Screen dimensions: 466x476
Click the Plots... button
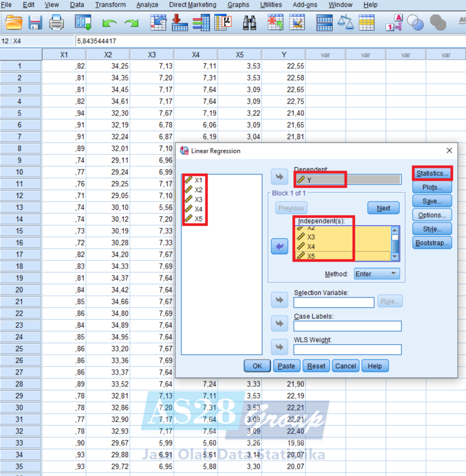tap(432, 187)
